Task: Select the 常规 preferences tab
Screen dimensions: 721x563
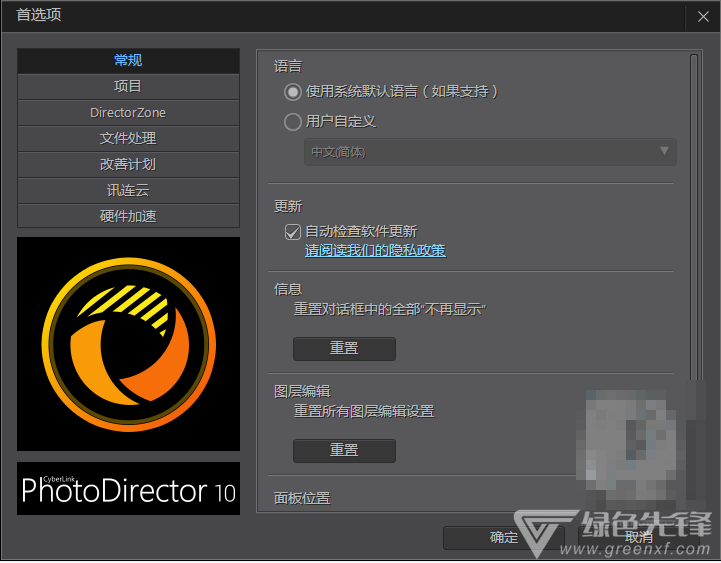Action: click(128, 60)
